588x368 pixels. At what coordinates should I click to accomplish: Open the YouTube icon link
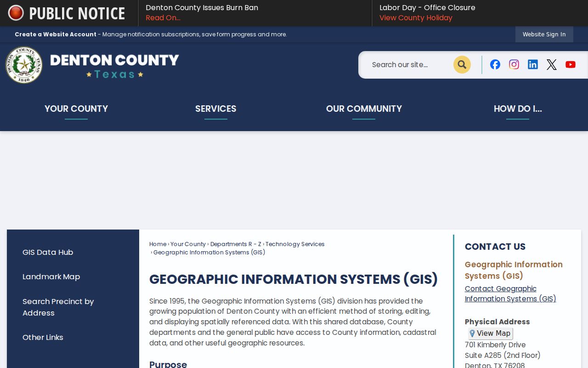pyautogui.click(x=571, y=64)
